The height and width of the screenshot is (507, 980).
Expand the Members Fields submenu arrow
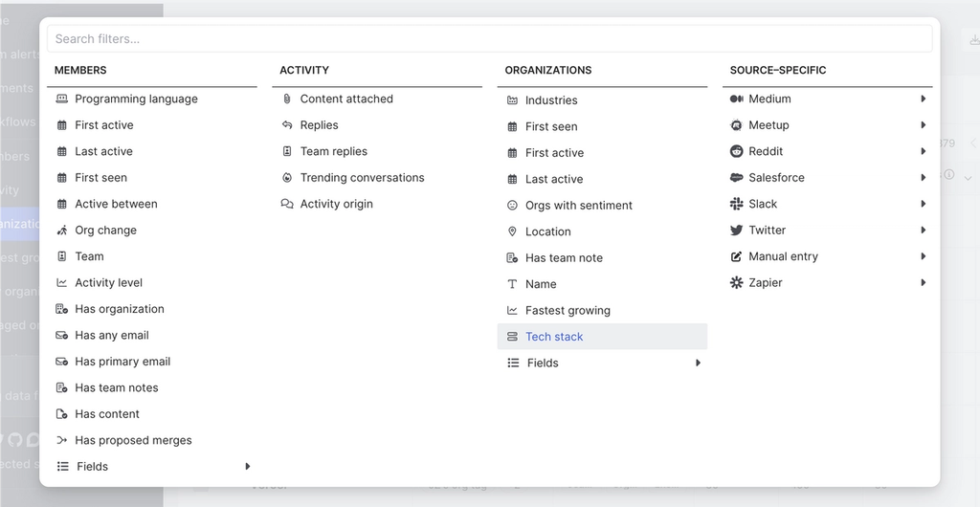(x=248, y=467)
